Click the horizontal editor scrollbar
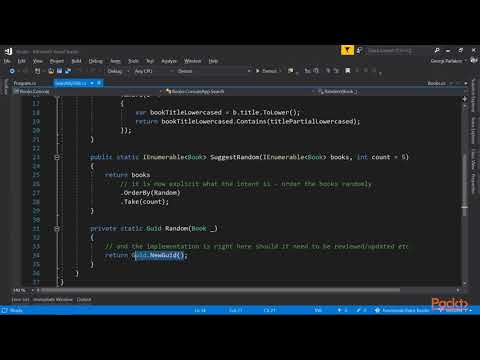480x360 pixels. 220,290
